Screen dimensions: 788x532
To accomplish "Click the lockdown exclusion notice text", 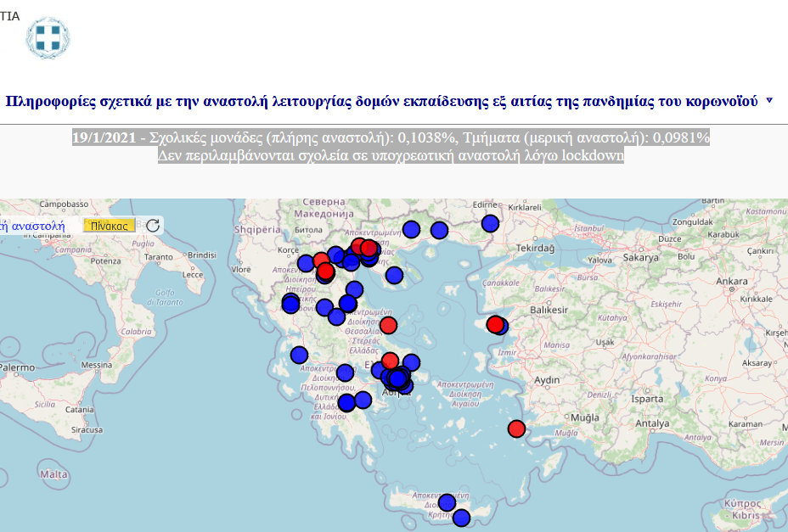I will [390, 156].
